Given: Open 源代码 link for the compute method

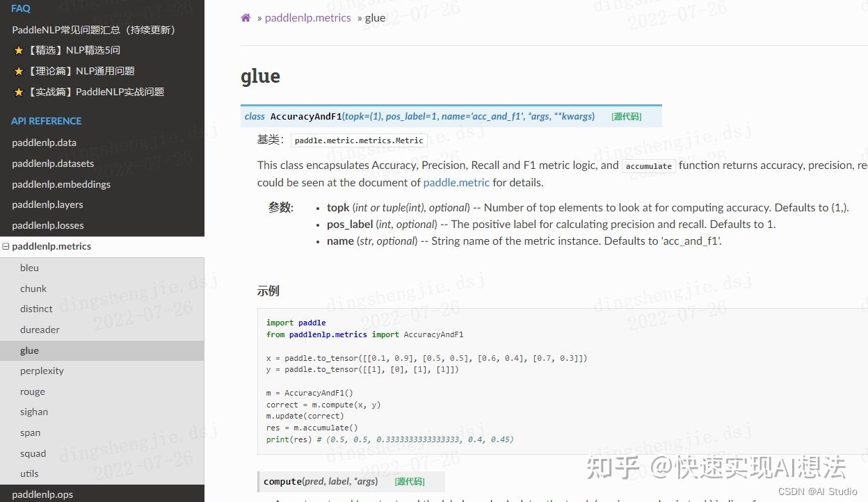Looking at the screenshot, I should coord(409,481).
